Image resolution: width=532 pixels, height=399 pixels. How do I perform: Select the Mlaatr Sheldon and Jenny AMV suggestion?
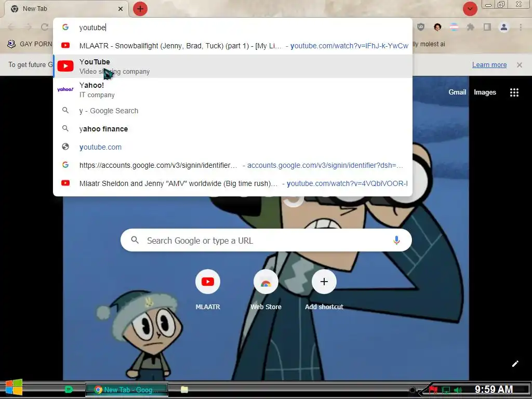click(x=233, y=183)
